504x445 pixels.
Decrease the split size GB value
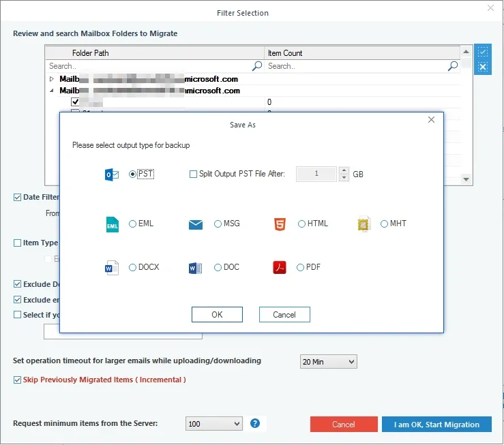click(x=344, y=178)
